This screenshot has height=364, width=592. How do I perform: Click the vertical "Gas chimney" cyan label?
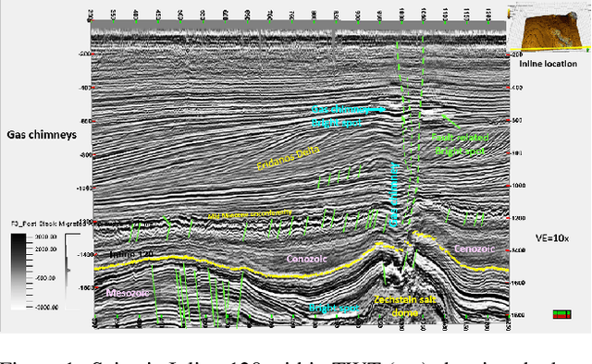pos(394,195)
